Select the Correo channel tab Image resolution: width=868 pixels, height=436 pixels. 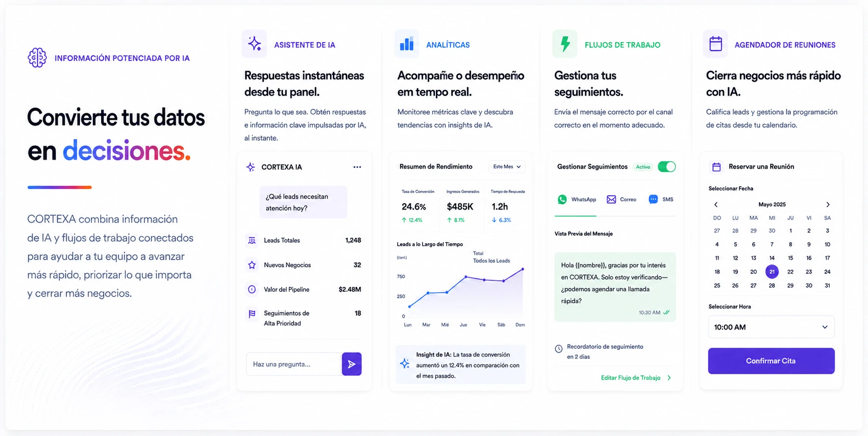click(622, 200)
